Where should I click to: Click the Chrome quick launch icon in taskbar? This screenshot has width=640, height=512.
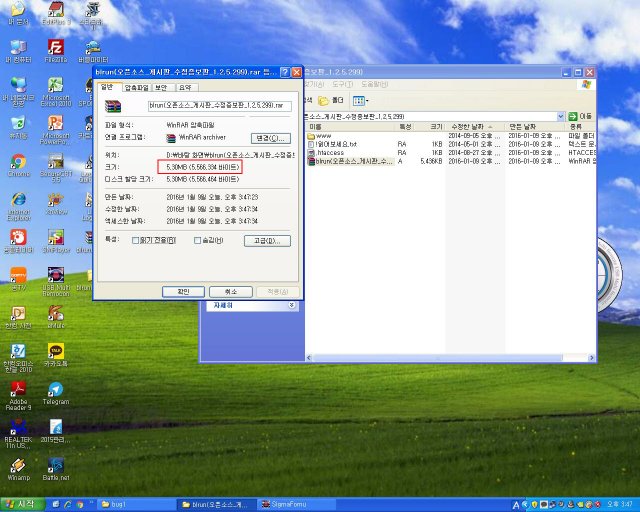80,505
